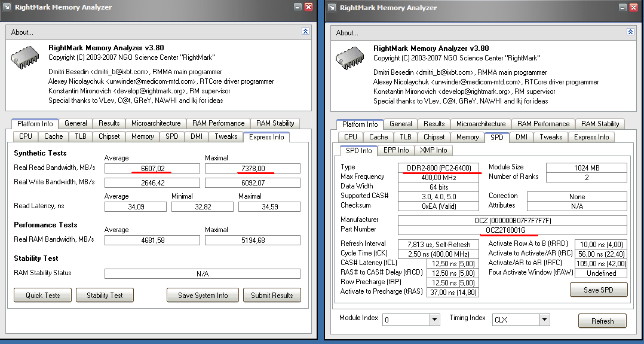Click the right window's title bar app icon
Screen dimensions: 644x344
[x=332, y=8]
